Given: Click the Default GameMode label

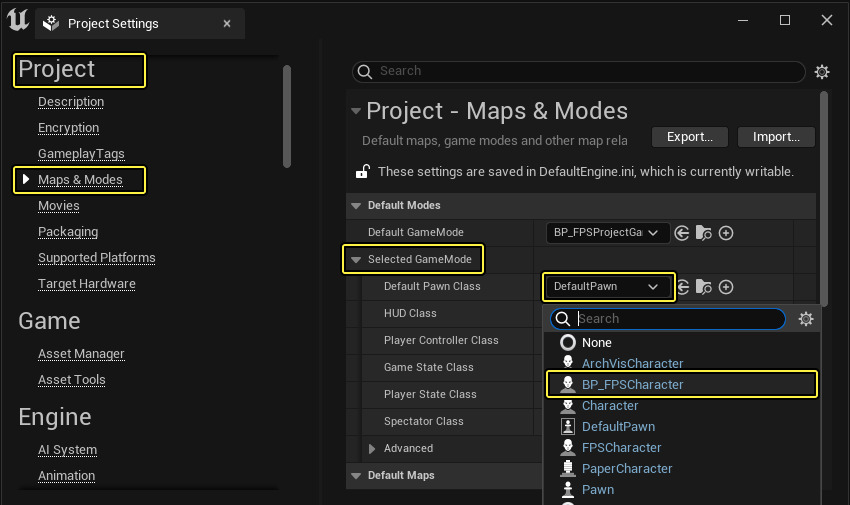Looking at the screenshot, I should (x=416, y=232).
